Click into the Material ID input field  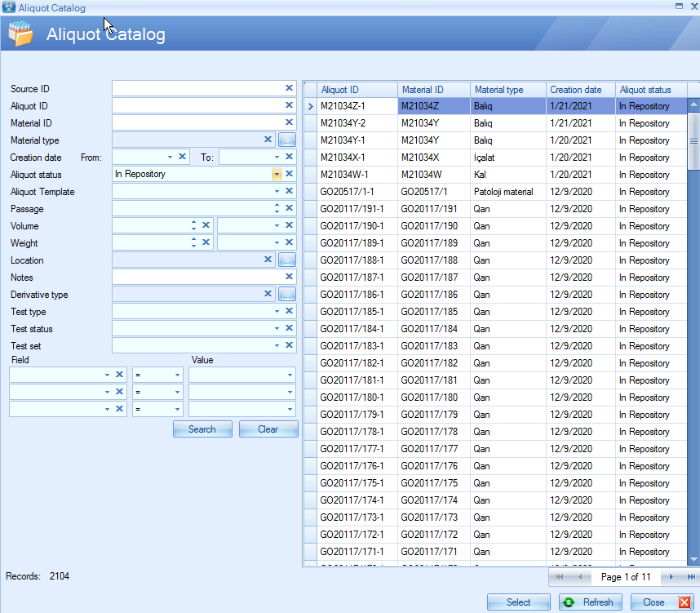click(x=196, y=122)
